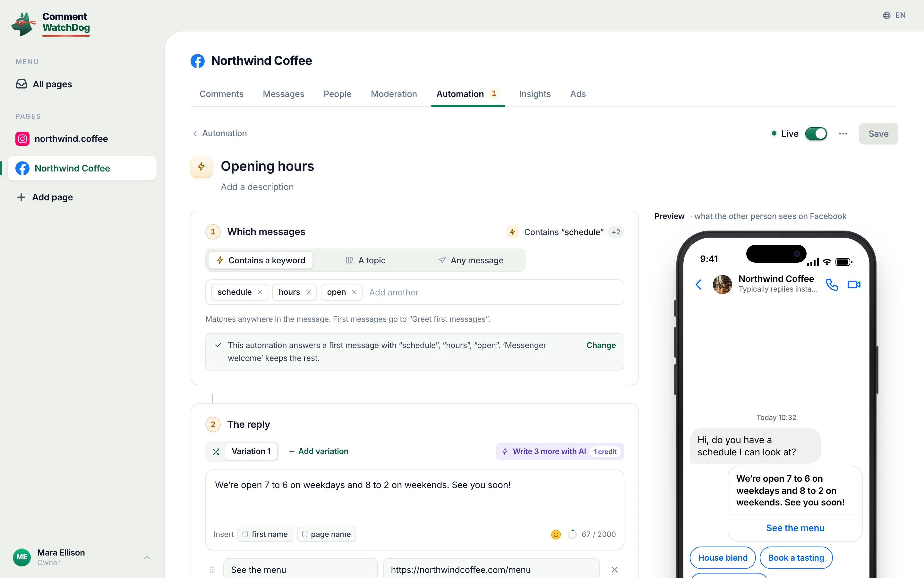This screenshot has height=578, width=924.
Task: Click Change in first message notice
Action: 601,346
